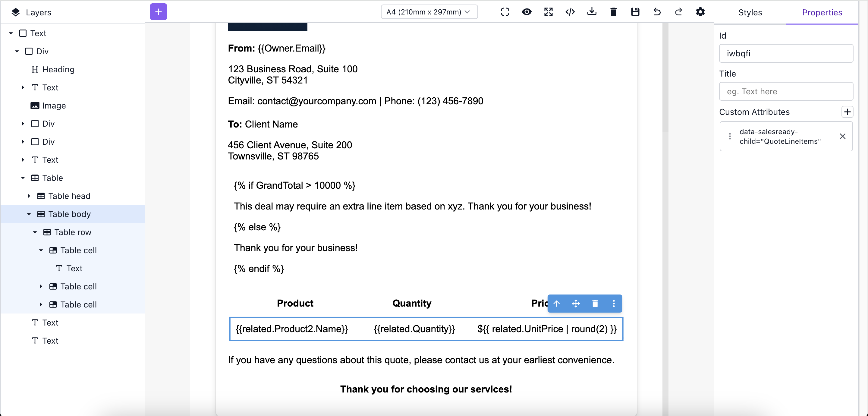Open settings gear icon
This screenshot has height=416, width=868.
click(700, 12)
